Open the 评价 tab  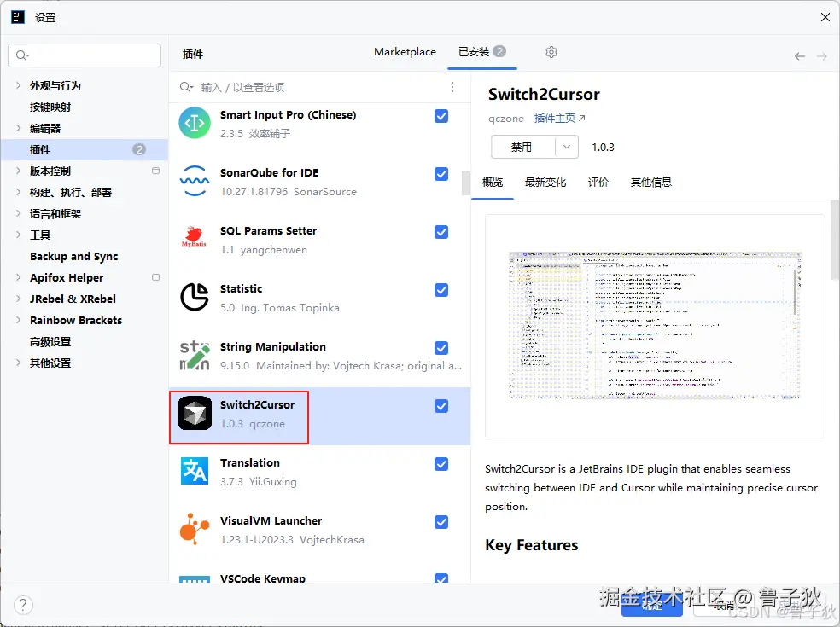[x=598, y=183]
